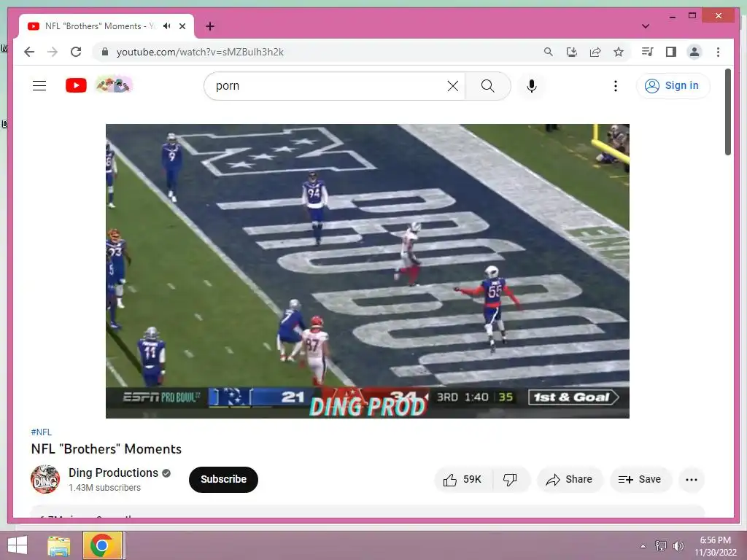
Task: Install app icon in address bar
Action: (572, 52)
